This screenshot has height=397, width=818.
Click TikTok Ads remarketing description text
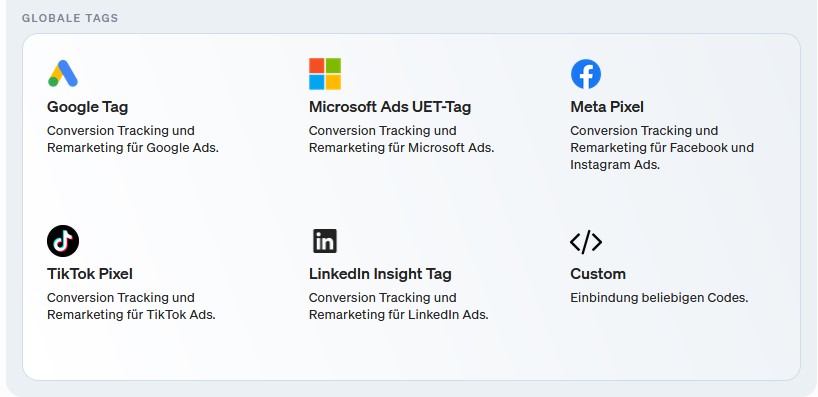pos(131,306)
